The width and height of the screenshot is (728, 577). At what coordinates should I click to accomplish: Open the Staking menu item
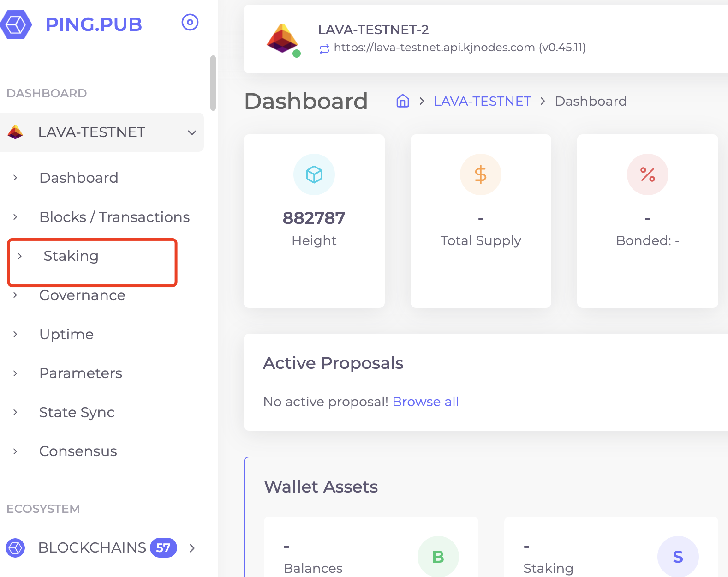(x=71, y=256)
